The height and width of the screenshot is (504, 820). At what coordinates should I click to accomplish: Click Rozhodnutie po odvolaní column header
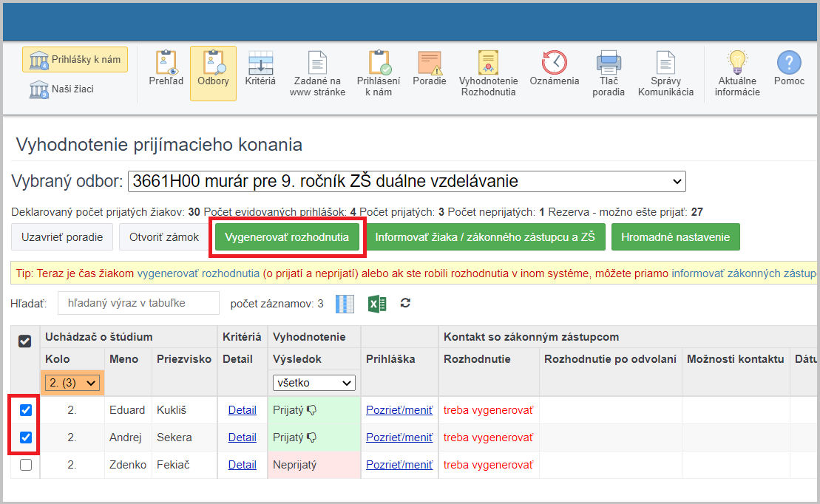pos(610,359)
